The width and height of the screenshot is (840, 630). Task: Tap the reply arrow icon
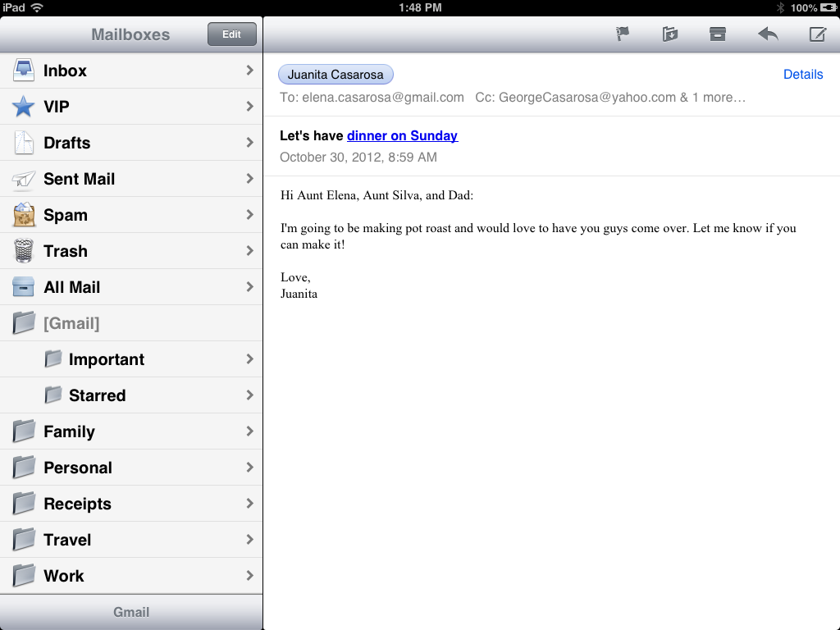click(x=768, y=34)
